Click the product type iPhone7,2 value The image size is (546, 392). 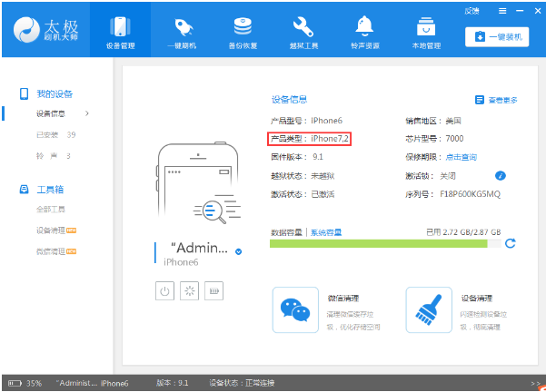(330, 139)
